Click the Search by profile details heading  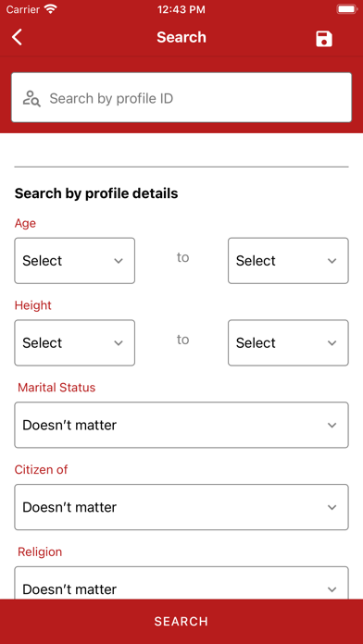96,193
